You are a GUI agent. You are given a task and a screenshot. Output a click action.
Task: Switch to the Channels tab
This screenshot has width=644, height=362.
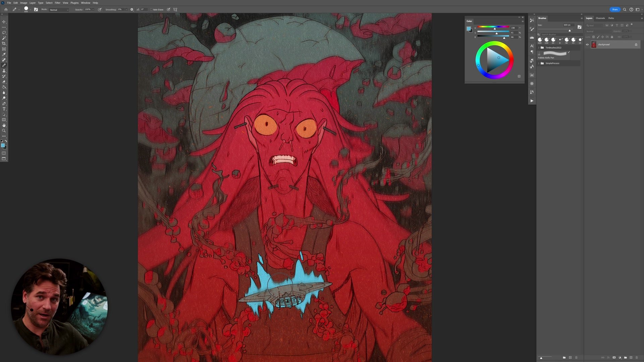pos(600,18)
